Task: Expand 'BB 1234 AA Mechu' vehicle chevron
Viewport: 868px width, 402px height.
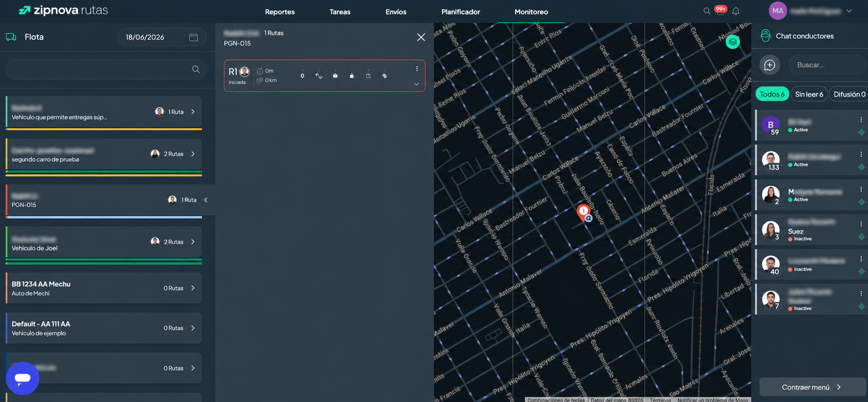Action: 193,288
